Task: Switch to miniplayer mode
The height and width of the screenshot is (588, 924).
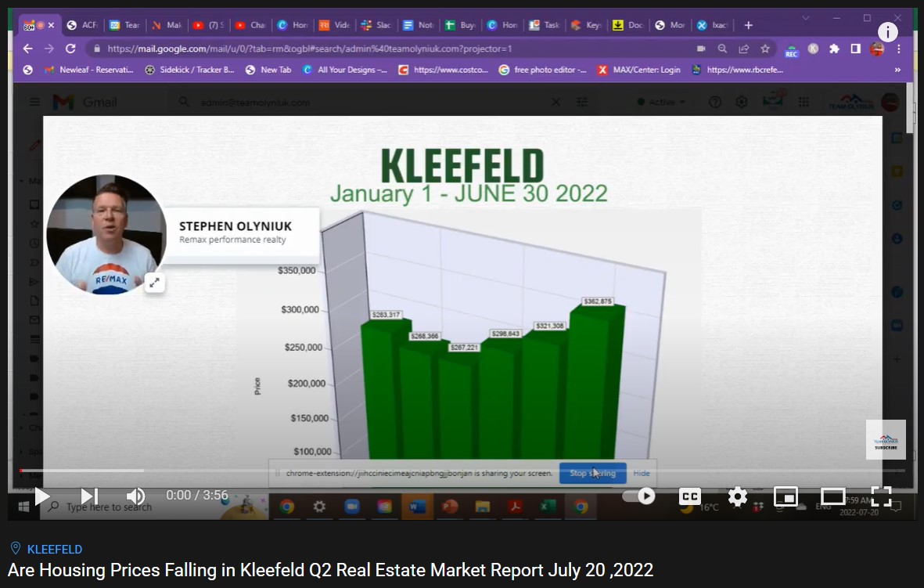Action: click(785, 496)
